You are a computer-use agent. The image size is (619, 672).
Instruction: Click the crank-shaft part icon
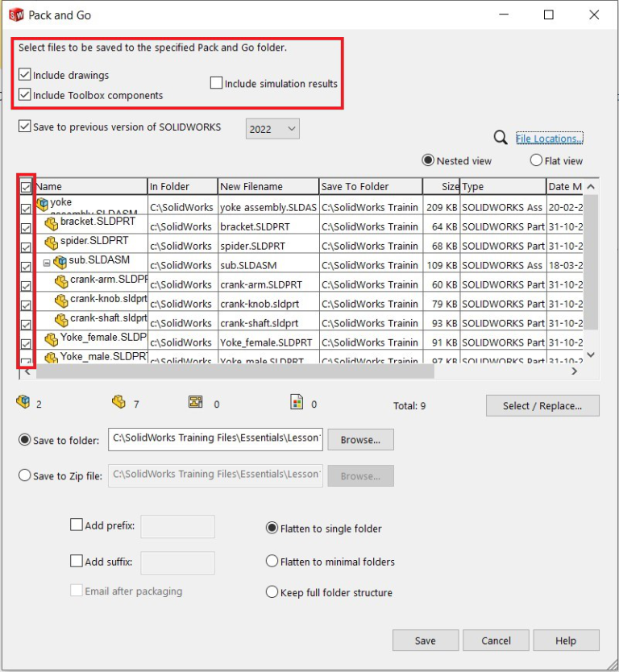point(61,320)
